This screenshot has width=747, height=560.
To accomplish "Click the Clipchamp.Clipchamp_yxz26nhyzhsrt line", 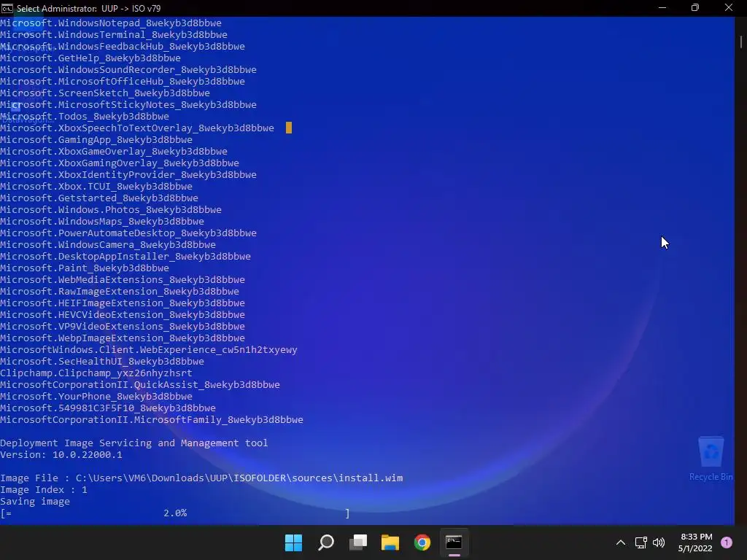I will (96, 373).
